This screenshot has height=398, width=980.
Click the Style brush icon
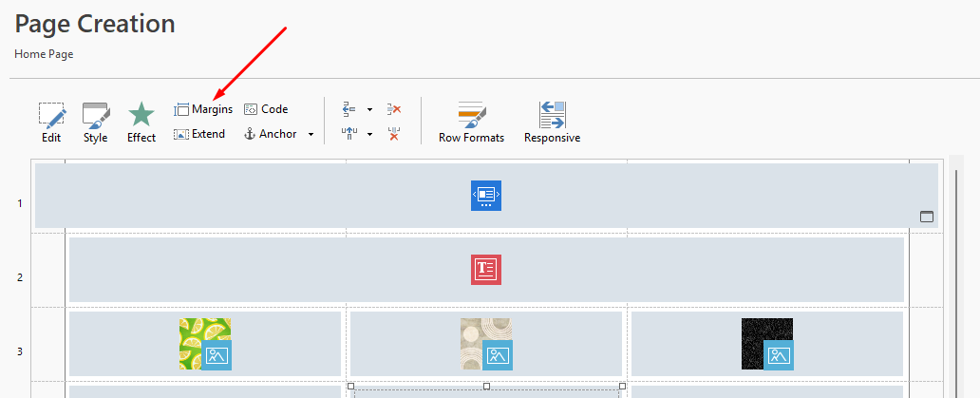(x=96, y=123)
